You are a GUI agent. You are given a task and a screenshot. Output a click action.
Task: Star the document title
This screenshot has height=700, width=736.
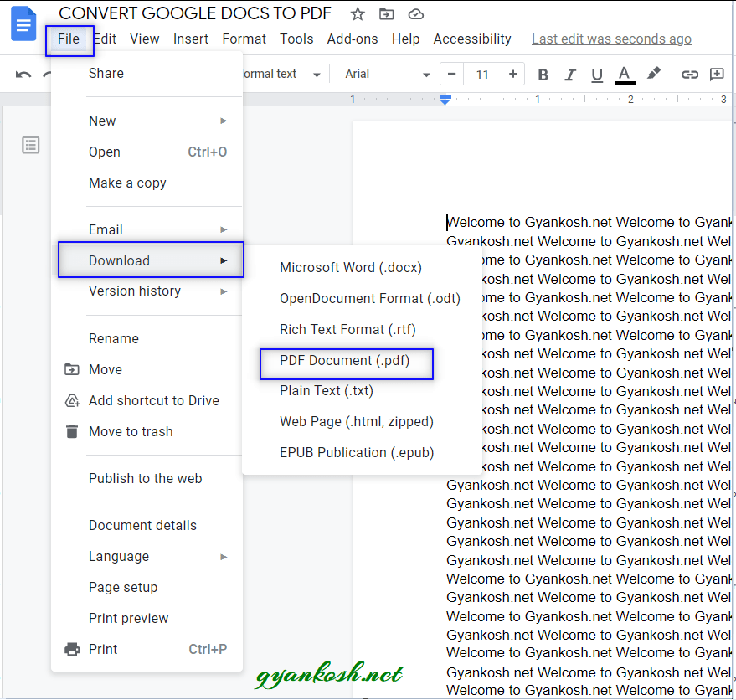point(358,14)
